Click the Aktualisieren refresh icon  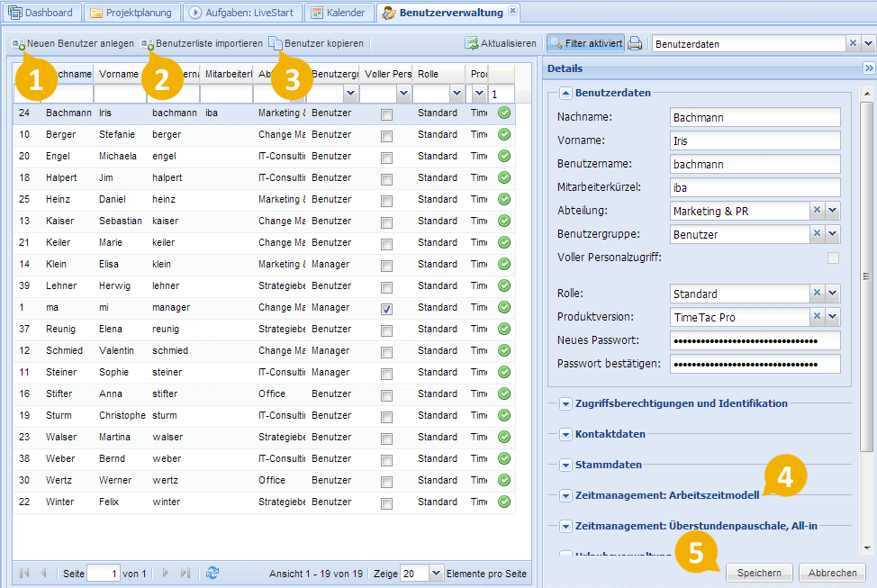coord(472,43)
